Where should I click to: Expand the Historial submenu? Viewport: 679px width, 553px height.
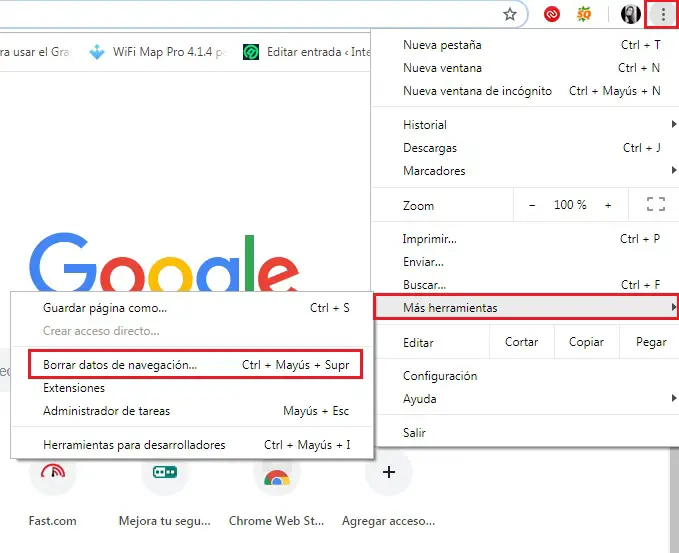(525, 125)
